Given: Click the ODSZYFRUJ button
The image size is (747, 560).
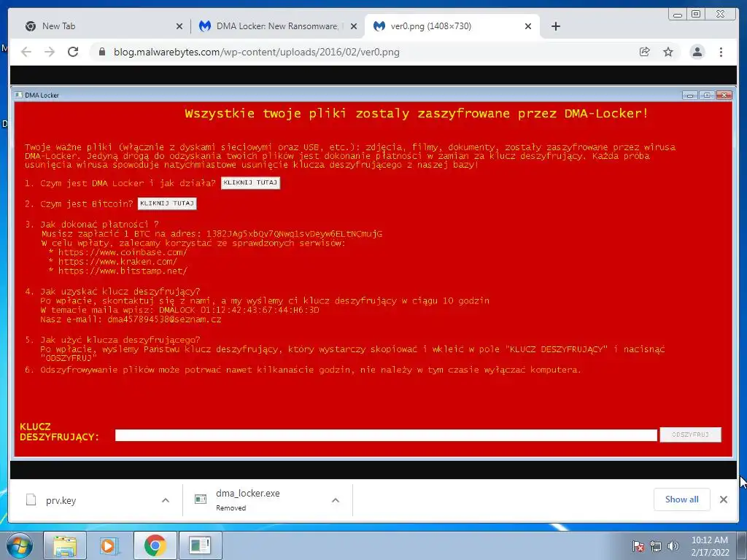Looking at the screenshot, I should coord(690,435).
